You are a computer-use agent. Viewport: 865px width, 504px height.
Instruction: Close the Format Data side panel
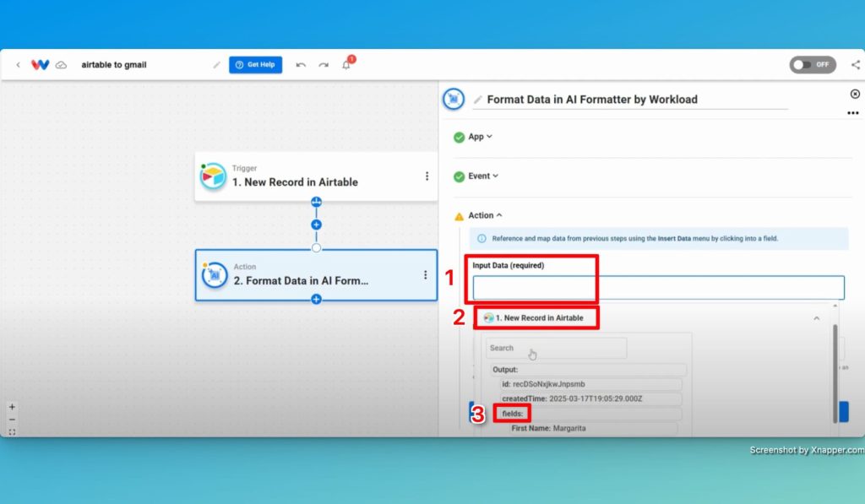click(x=855, y=94)
